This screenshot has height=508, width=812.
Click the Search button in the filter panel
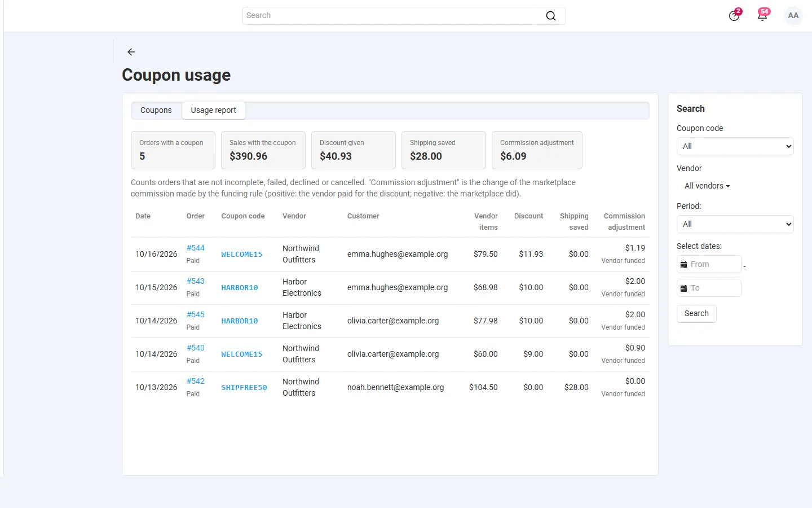click(x=696, y=313)
